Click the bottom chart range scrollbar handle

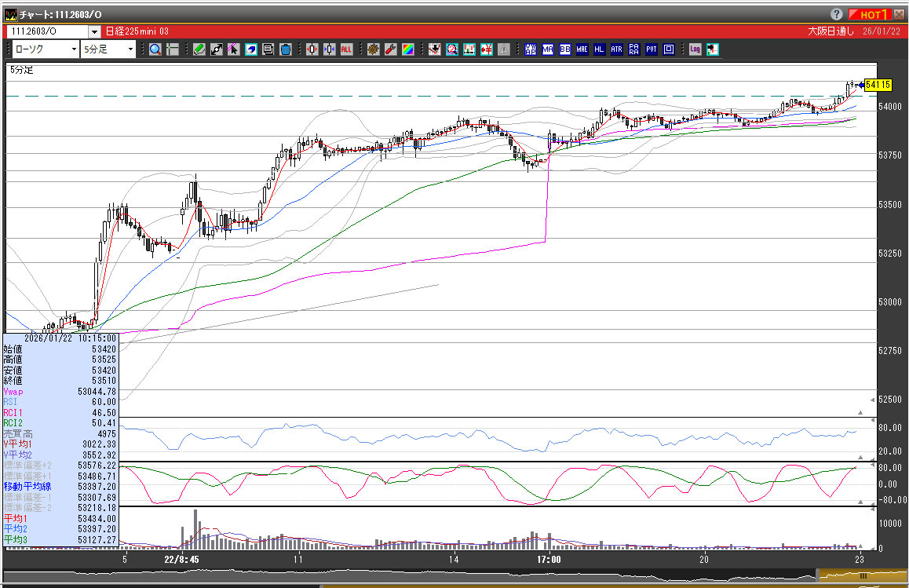(x=862, y=576)
